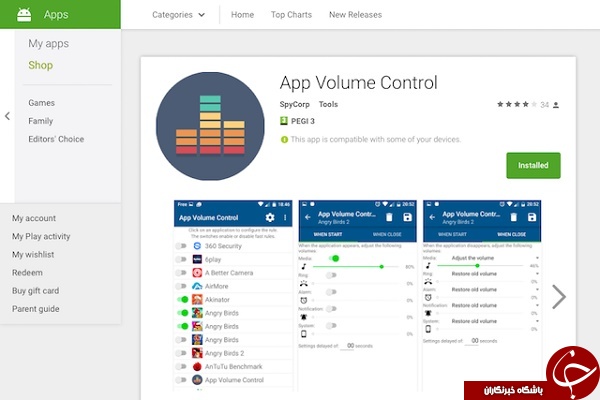Open Editors' Choice section
Viewport: 600px width, 400px height.
point(56,139)
